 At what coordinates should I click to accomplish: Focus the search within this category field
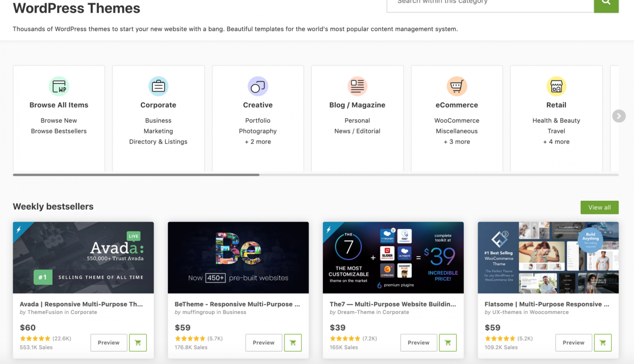coord(490,4)
